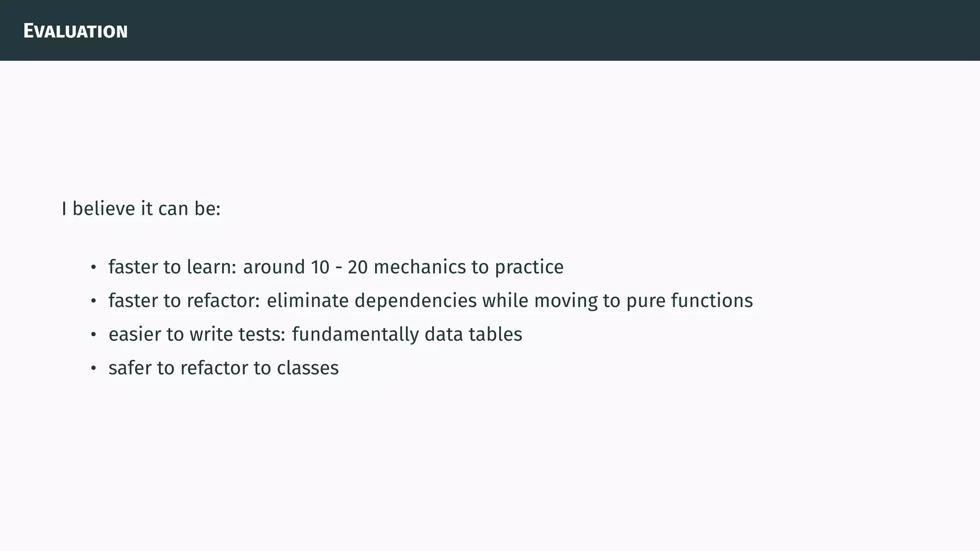Click the bullet dot before "faster to learn"

coord(94,267)
